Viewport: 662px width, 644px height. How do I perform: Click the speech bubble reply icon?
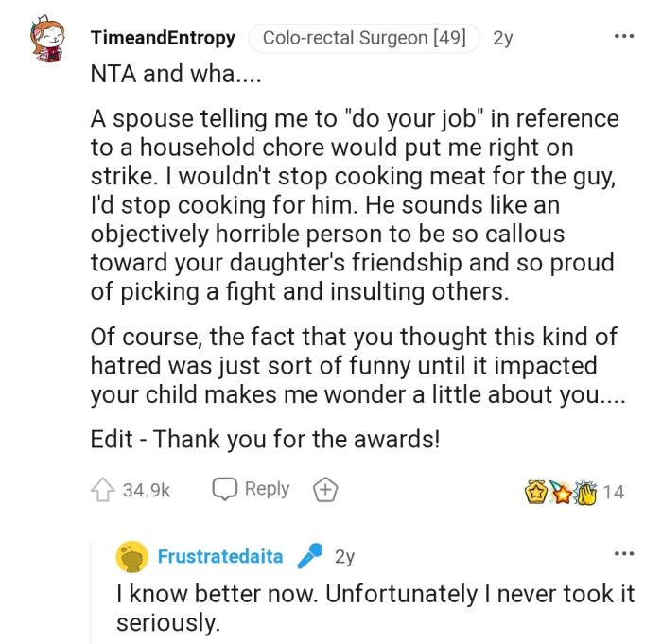point(224,489)
